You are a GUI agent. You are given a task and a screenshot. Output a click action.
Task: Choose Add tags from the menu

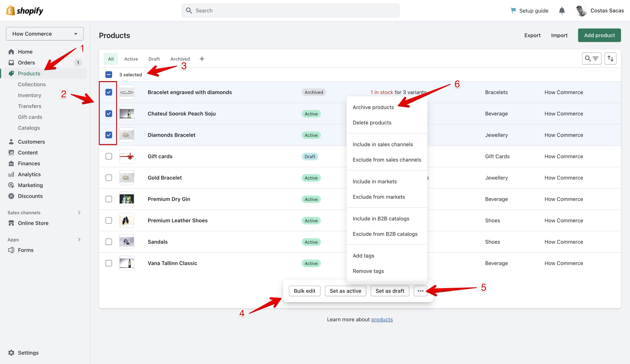[363, 256]
